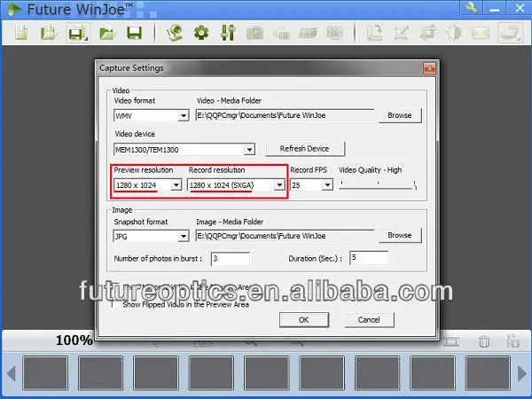The image size is (532, 399).
Task: Click the Image Media Folder path field
Action: 286,236
